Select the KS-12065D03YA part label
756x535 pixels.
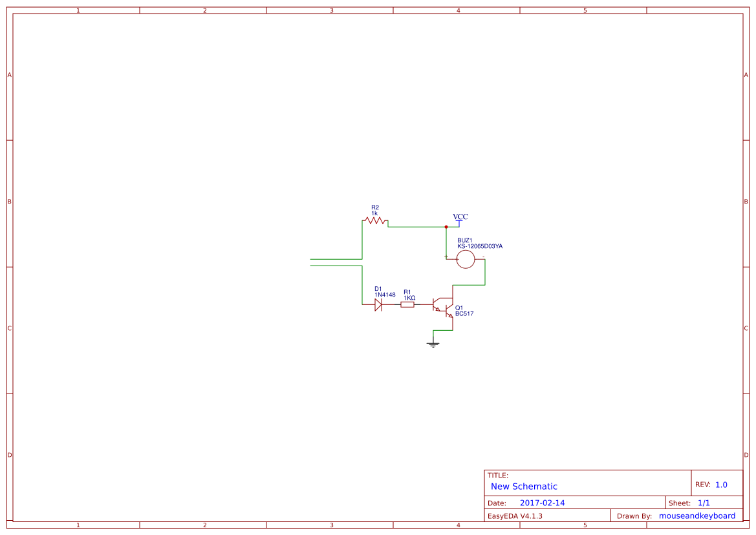[x=479, y=246]
